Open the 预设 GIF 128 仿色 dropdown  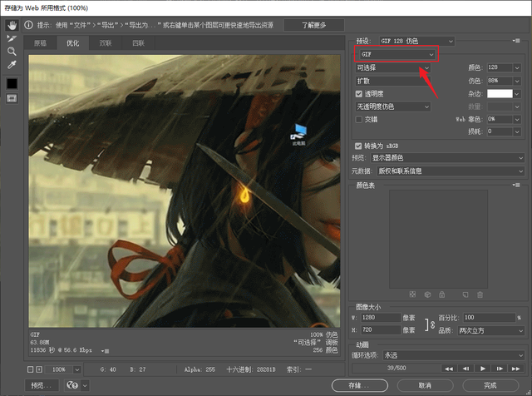coord(416,41)
